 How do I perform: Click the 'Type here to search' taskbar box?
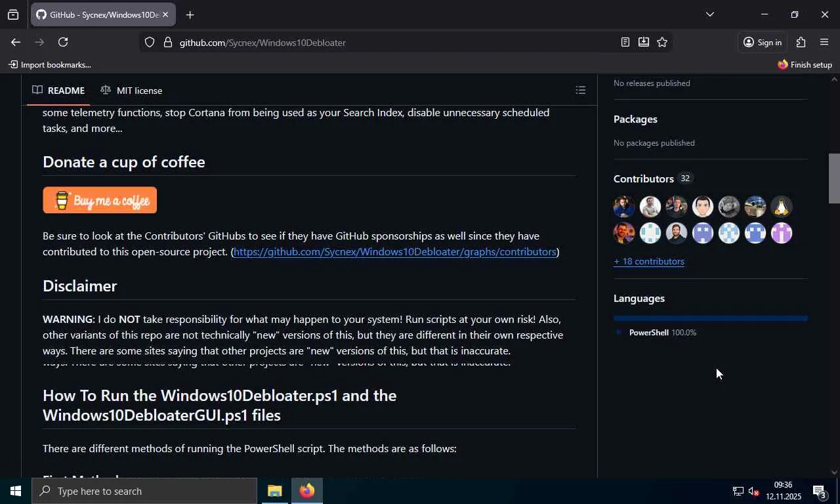tap(144, 491)
